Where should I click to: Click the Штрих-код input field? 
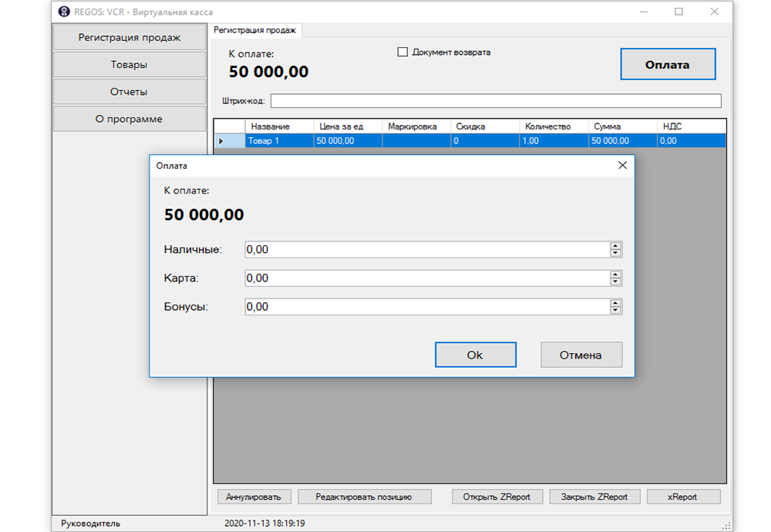pos(495,101)
